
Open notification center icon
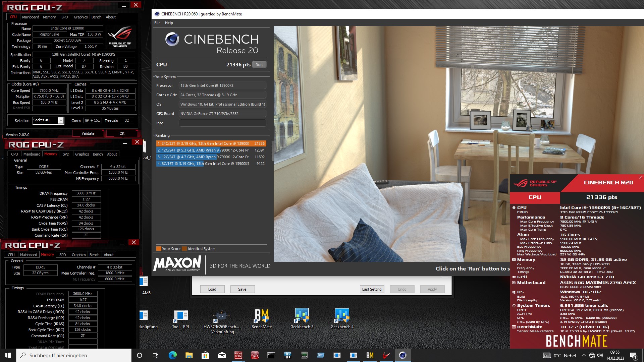(634, 356)
